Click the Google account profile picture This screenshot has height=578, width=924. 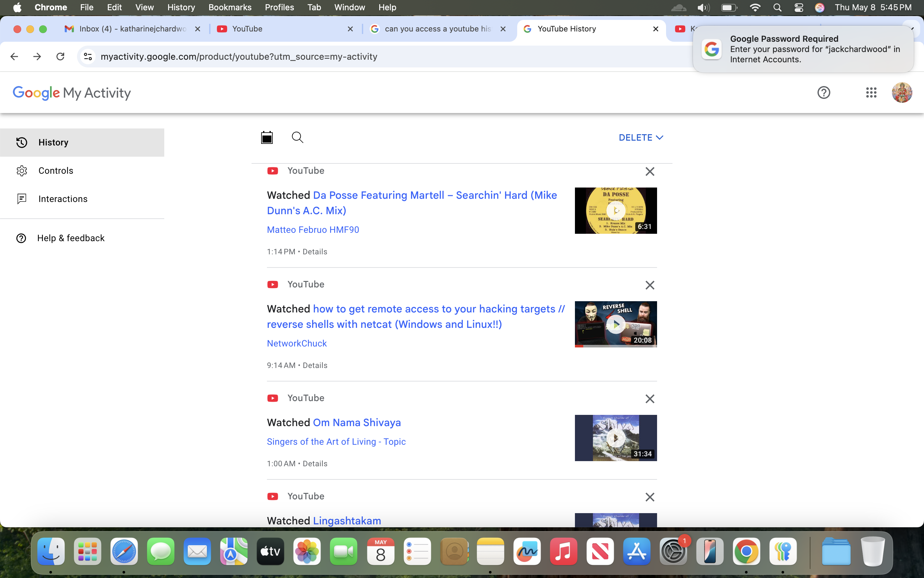(x=902, y=92)
